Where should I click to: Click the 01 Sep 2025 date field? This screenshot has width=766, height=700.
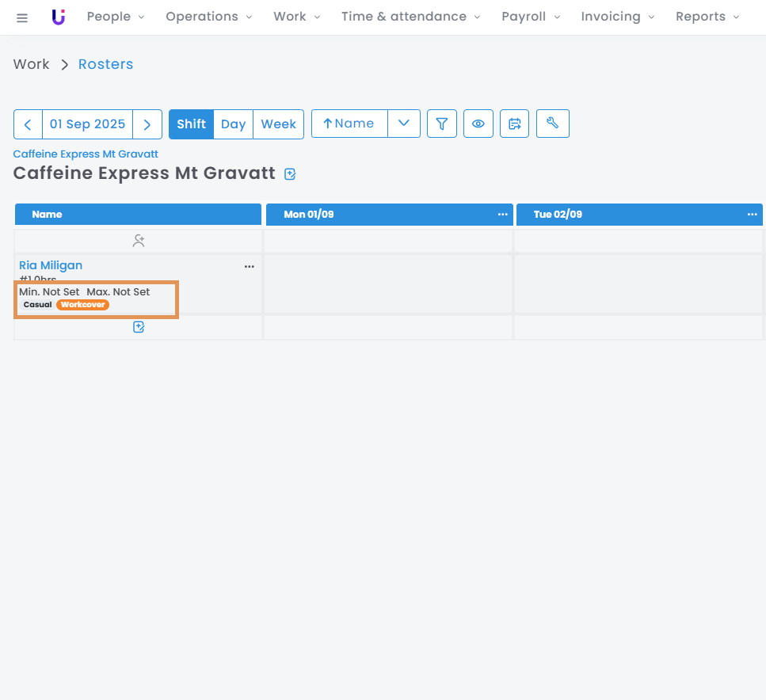pyautogui.click(x=87, y=124)
